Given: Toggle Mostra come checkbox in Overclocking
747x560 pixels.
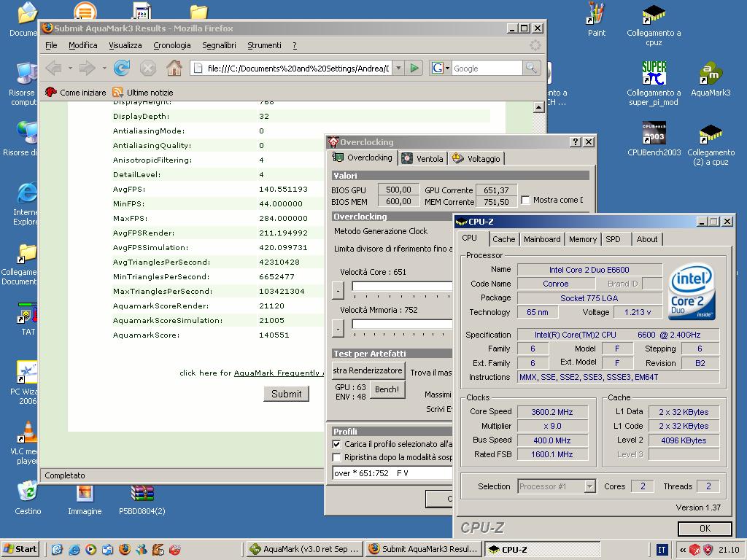Looking at the screenshot, I should coord(525,200).
